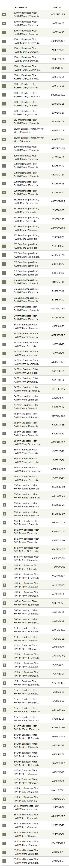Click the PART NO. column header

pyautogui.click(x=58, y=7)
